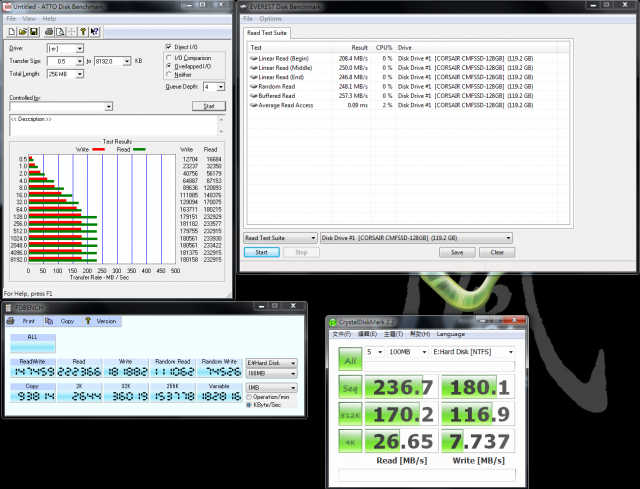Image resolution: width=640 pixels, height=489 pixels.
Task: Open the Help menu in ATTO Disk Benchmark
Action: pos(49,19)
